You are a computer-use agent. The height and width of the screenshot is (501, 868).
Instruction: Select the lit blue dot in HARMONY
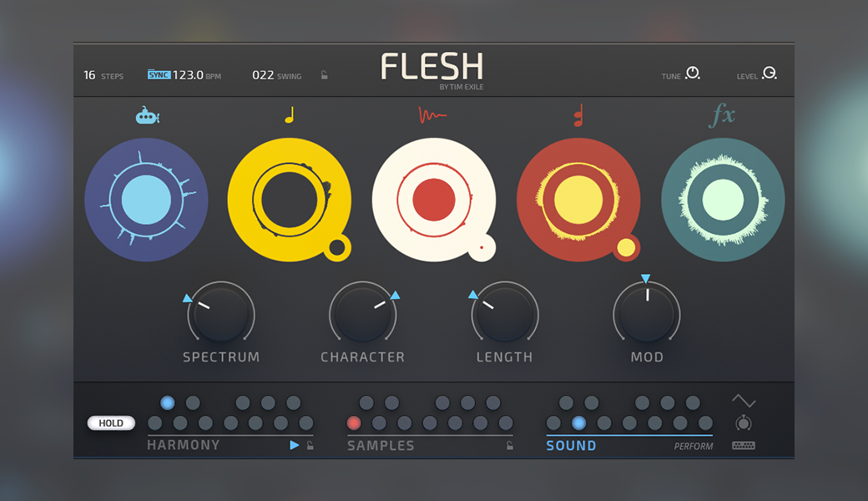coord(167,402)
